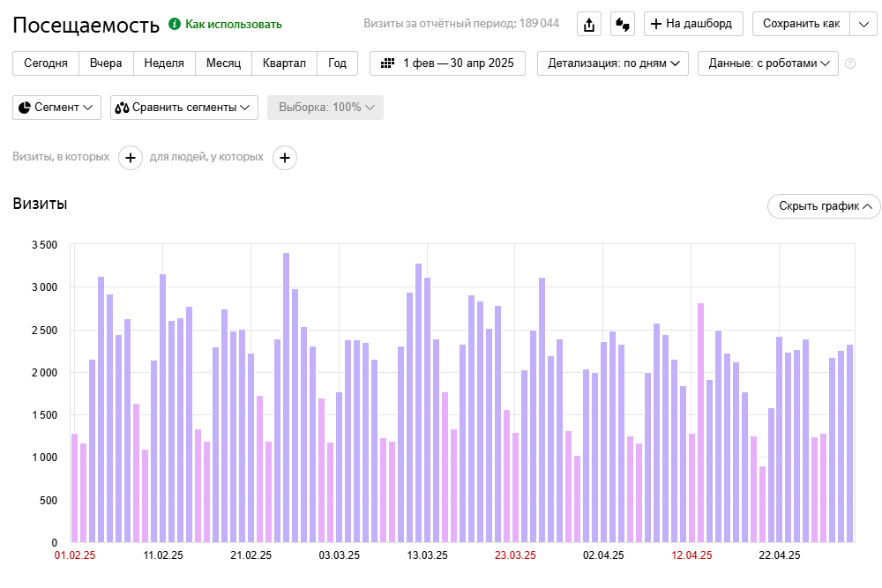
Task: Click the 21.02.25 axis date label
Action: [x=250, y=555]
